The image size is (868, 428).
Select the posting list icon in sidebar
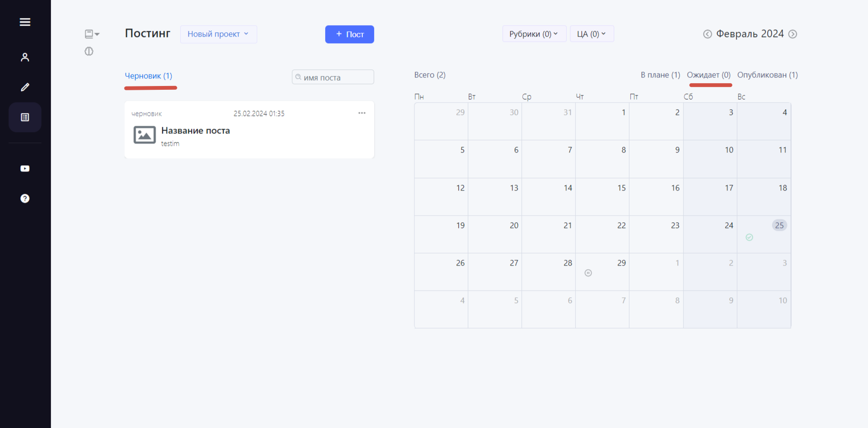coord(25,117)
